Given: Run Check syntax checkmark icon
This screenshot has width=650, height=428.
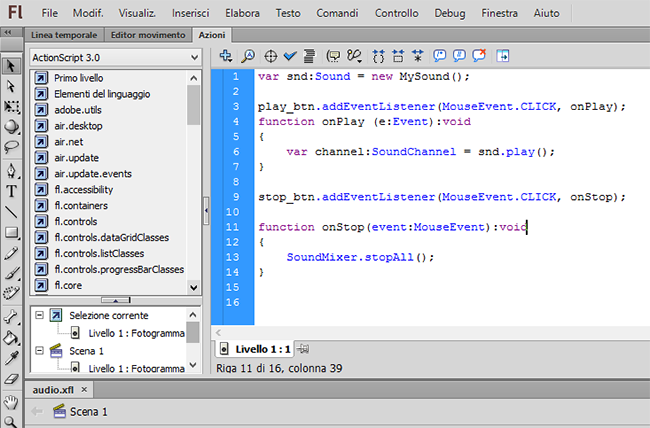Looking at the screenshot, I should [x=290, y=56].
